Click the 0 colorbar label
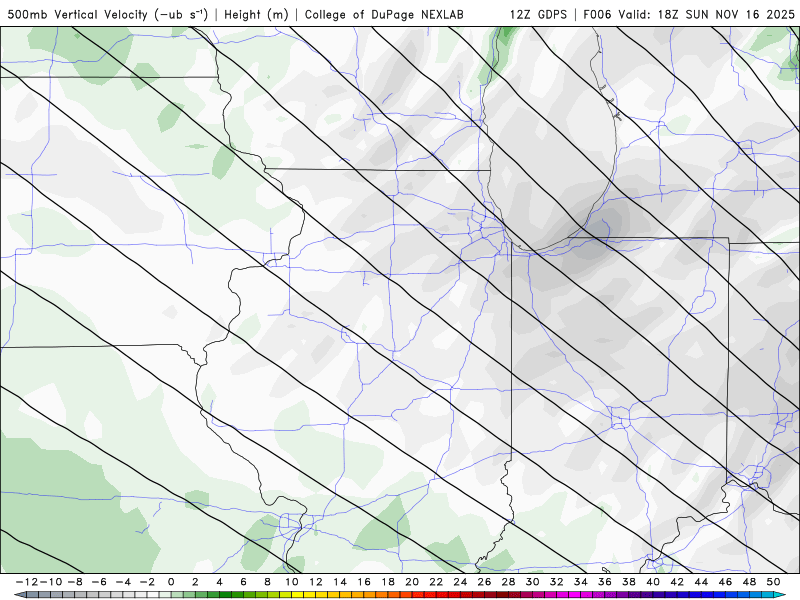Viewport: 800px width, 600px height. tap(171, 582)
